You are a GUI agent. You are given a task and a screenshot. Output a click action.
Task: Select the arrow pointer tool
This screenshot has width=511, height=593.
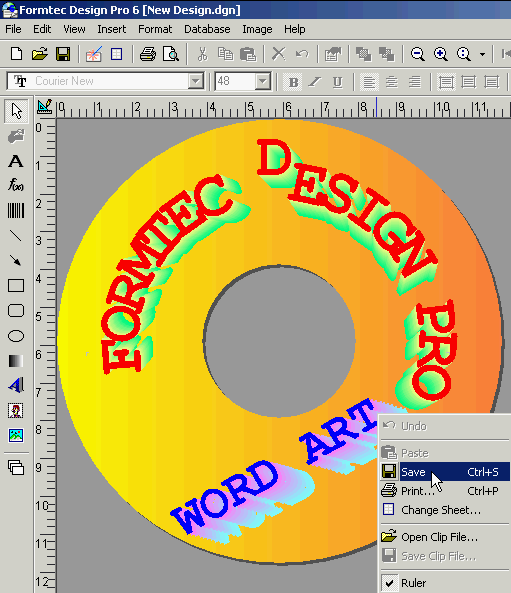pyautogui.click(x=16, y=111)
